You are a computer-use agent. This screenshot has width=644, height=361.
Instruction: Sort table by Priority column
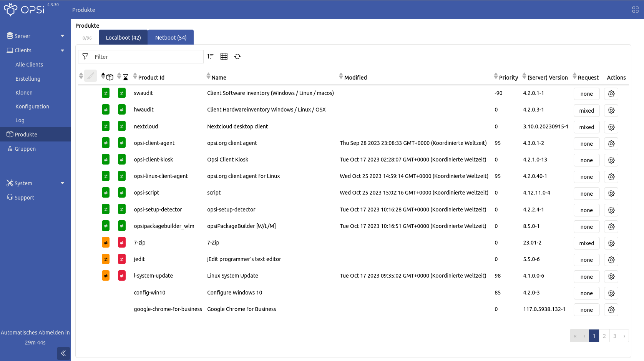click(x=506, y=77)
